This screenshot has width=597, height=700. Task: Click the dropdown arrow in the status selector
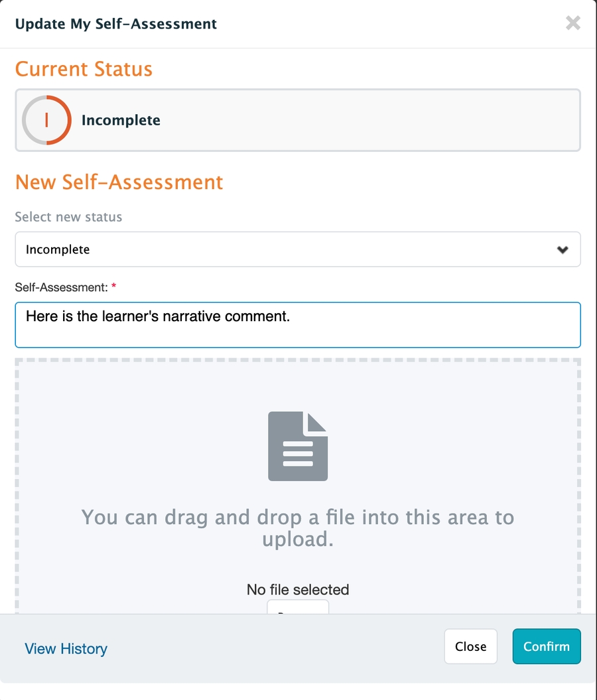tap(563, 250)
